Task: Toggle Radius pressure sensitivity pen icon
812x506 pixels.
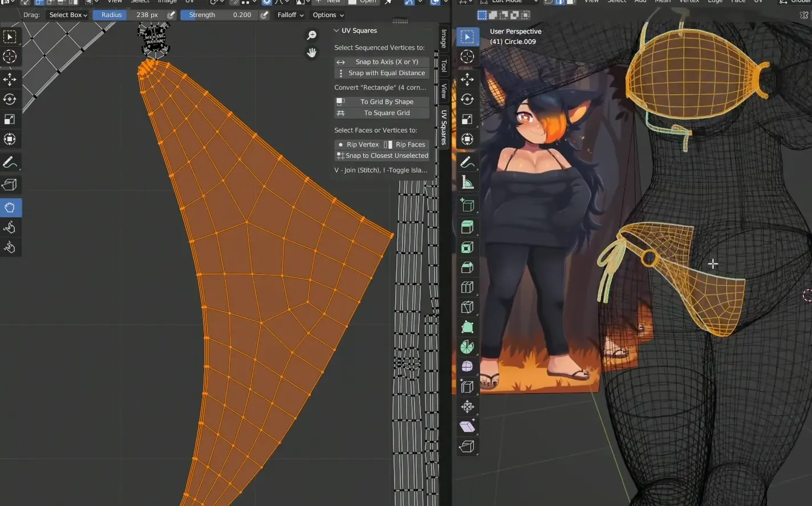Action: [x=171, y=15]
